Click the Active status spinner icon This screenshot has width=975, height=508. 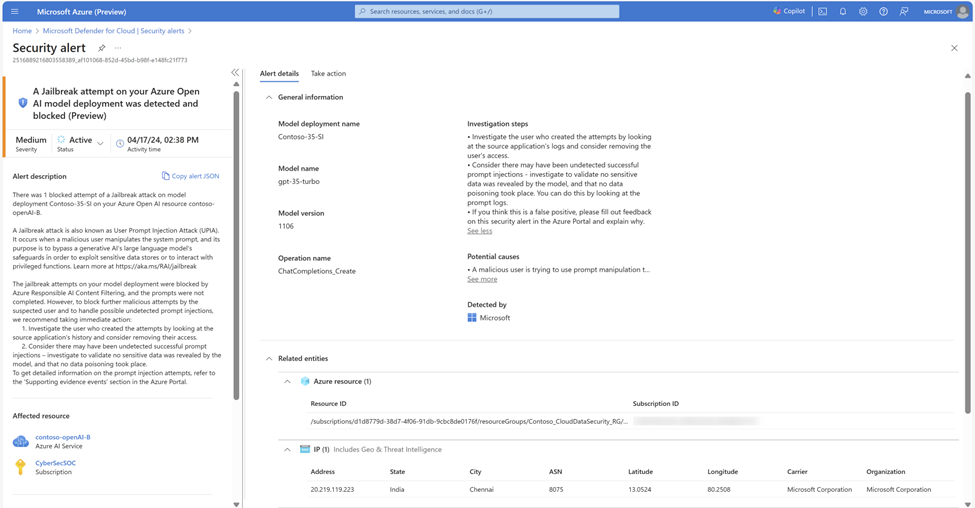click(61, 139)
